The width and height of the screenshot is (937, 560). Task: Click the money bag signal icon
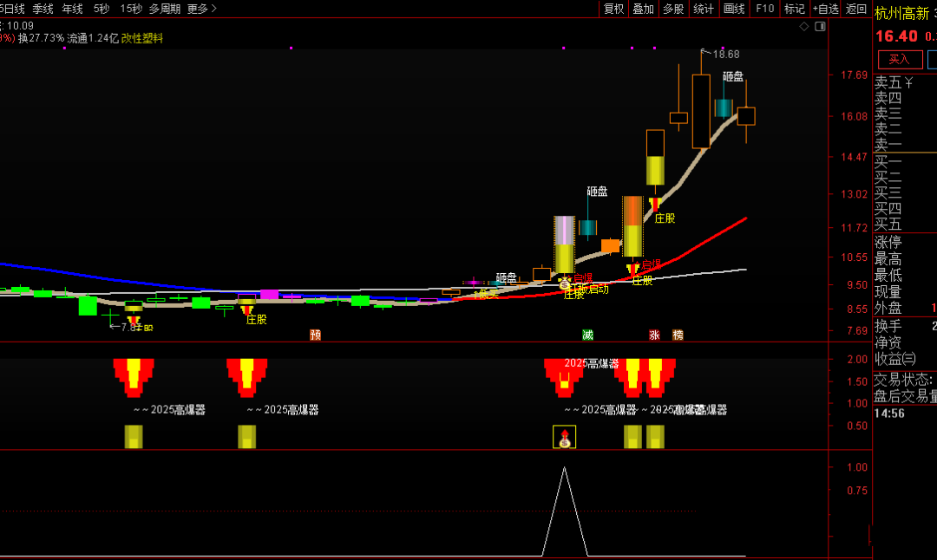pos(565,437)
